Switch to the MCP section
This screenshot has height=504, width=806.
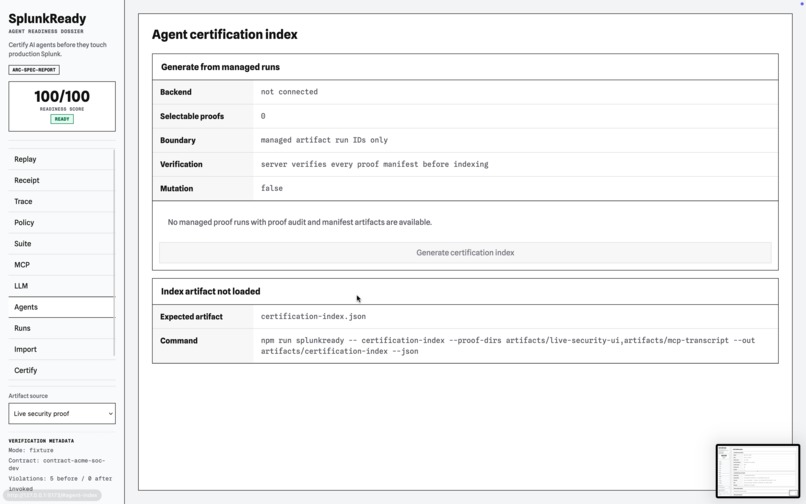[x=61, y=265]
